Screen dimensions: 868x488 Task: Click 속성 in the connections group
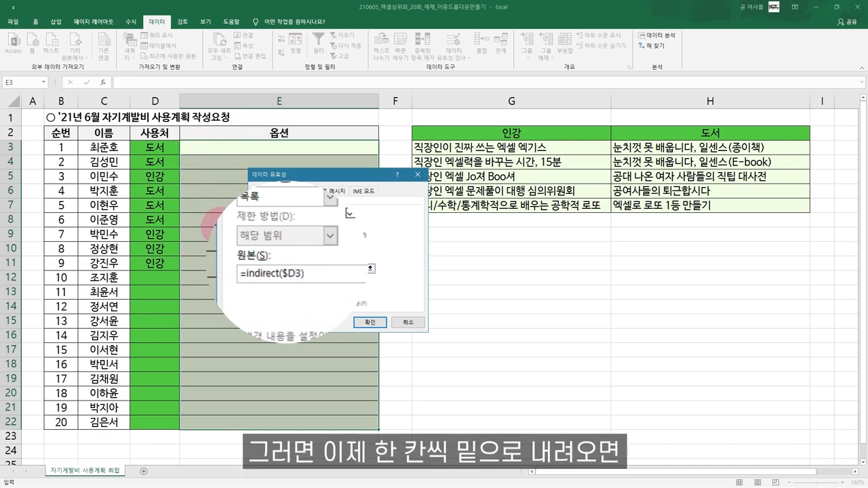coord(243,45)
